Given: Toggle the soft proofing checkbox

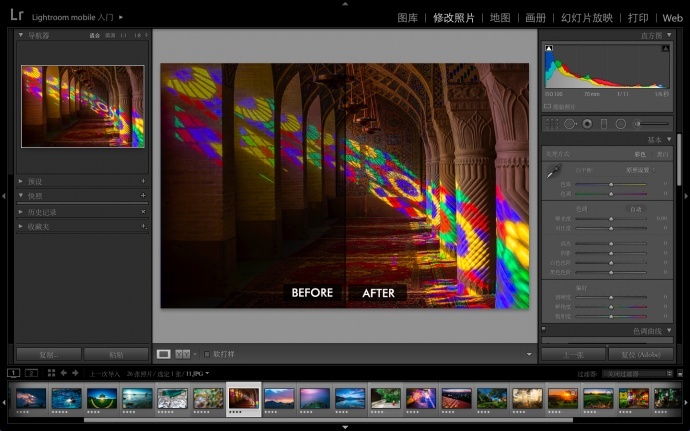Looking at the screenshot, I should click(x=206, y=353).
